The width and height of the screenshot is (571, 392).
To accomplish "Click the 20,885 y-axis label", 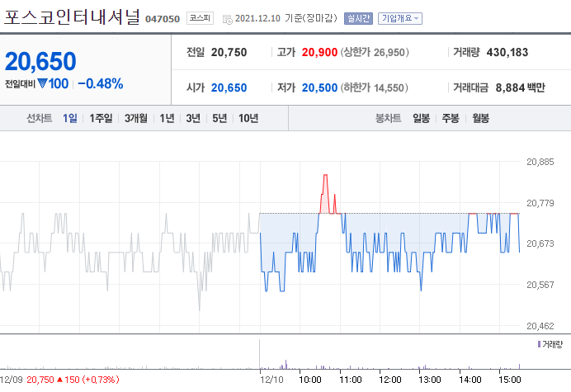I will coord(540,162).
